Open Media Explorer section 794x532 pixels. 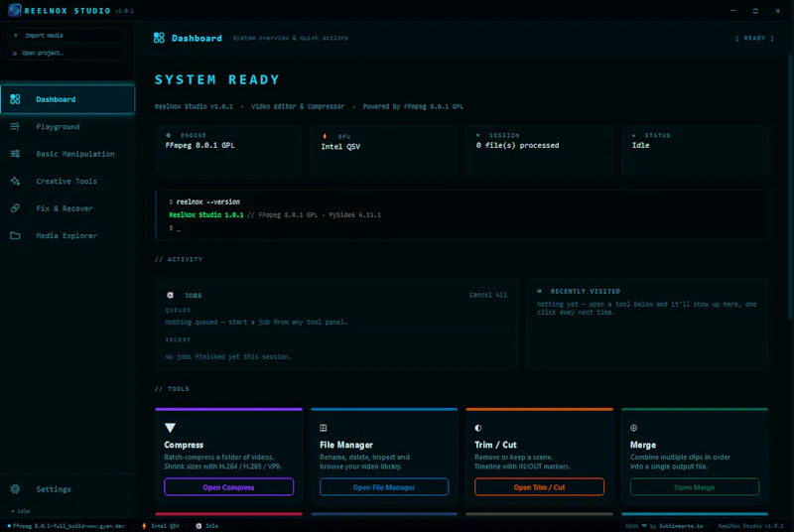[67, 235]
